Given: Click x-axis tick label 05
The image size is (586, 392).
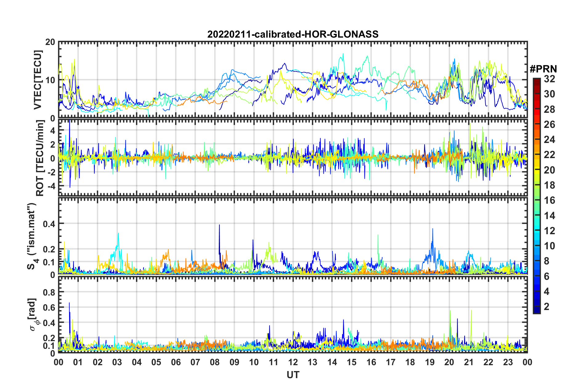Looking at the screenshot, I should click(x=156, y=362).
